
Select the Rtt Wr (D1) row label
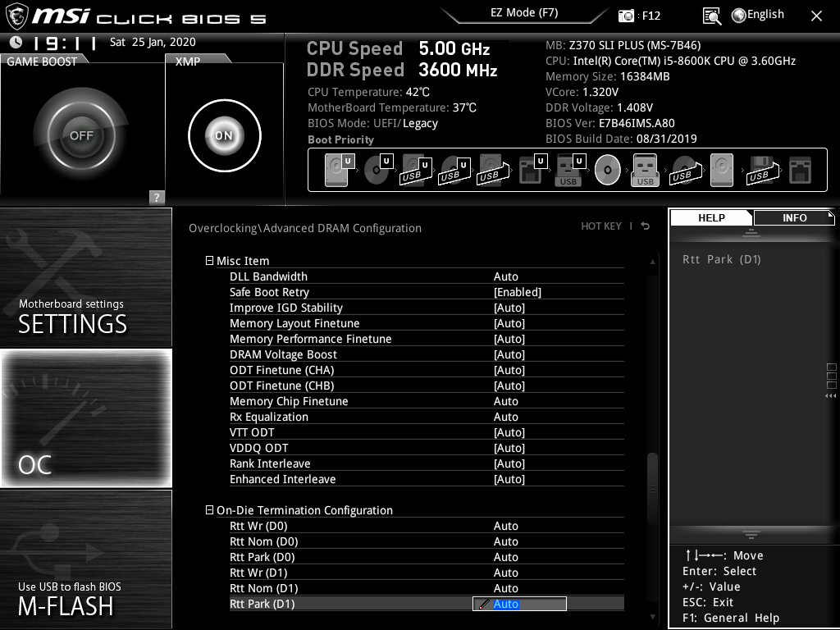[258, 573]
